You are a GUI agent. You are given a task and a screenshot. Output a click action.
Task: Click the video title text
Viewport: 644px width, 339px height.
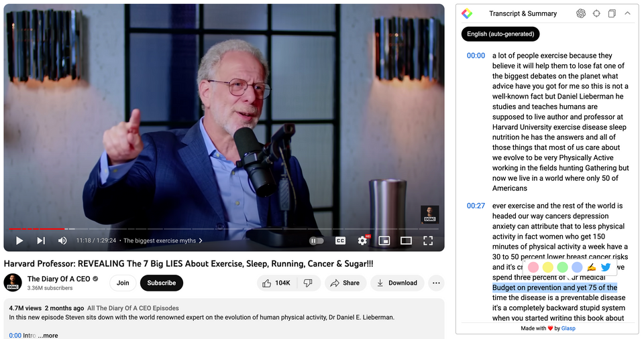189,264
